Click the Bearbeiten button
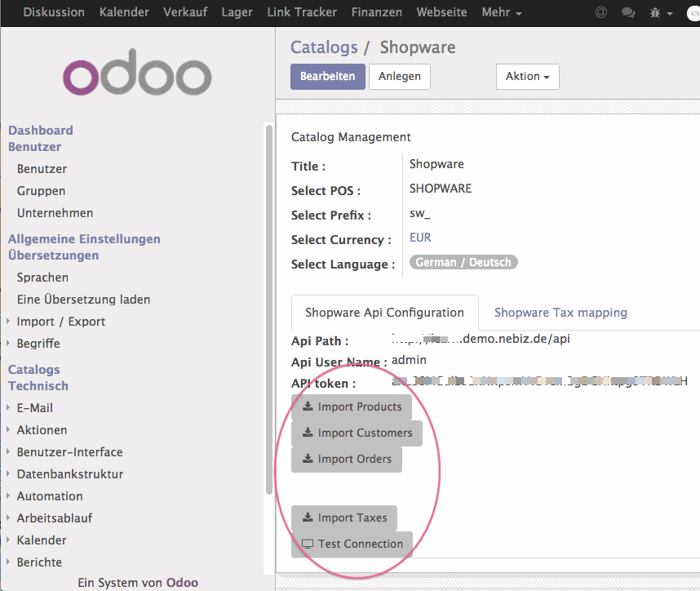Image resolution: width=700 pixels, height=591 pixels. [x=328, y=77]
